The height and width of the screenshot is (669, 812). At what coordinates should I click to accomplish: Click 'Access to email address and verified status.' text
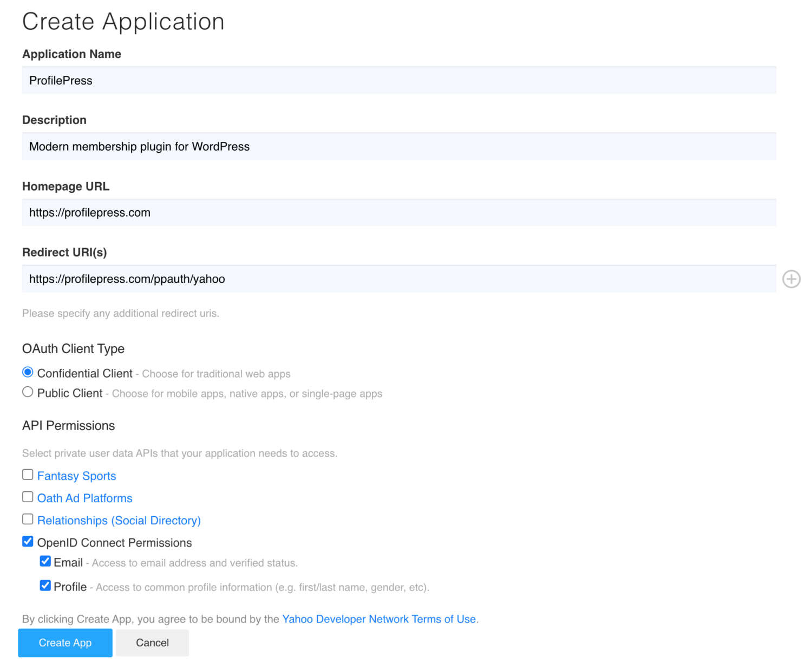[x=195, y=563]
